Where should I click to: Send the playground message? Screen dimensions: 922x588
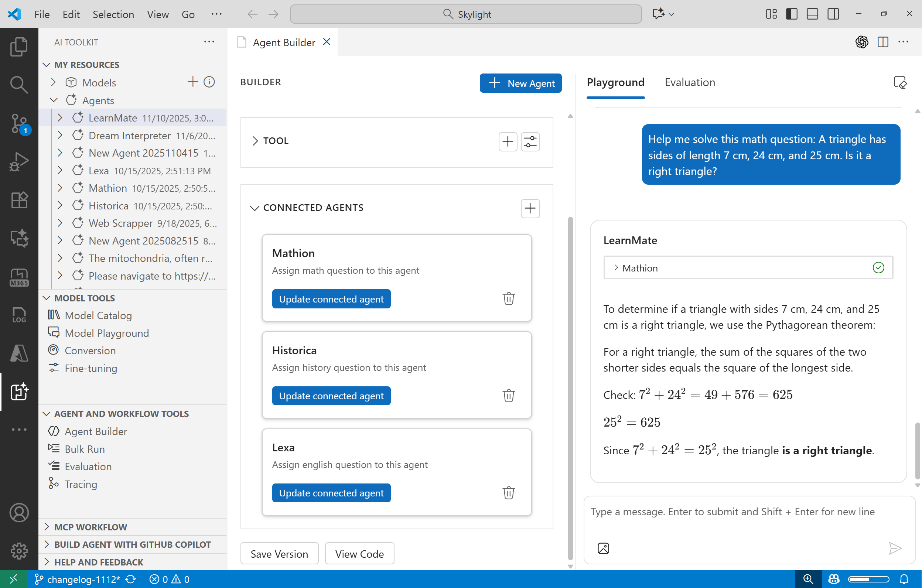coord(895,548)
